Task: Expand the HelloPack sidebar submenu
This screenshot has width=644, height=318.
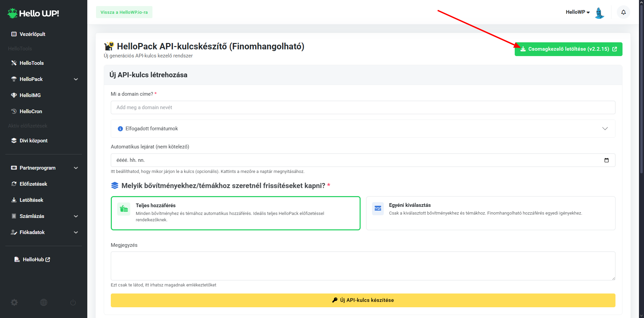Action: [x=76, y=79]
